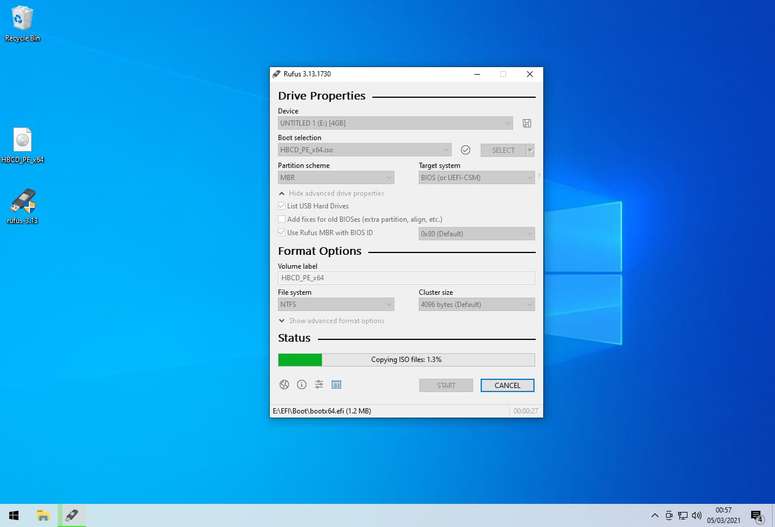Show hidden system tray icons
775x527 pixels.
pos(655,516)
